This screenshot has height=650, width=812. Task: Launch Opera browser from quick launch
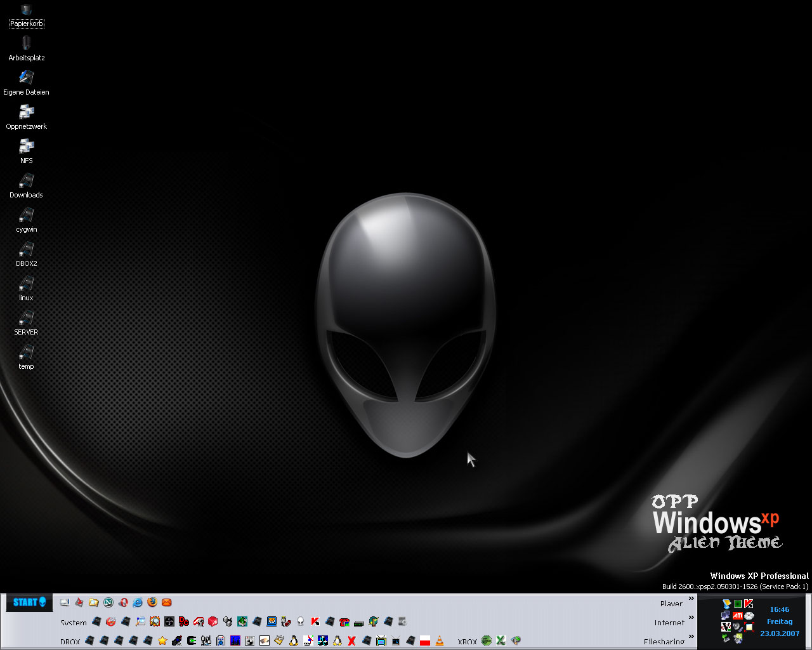pyautogui.click(x=123, y=602)
